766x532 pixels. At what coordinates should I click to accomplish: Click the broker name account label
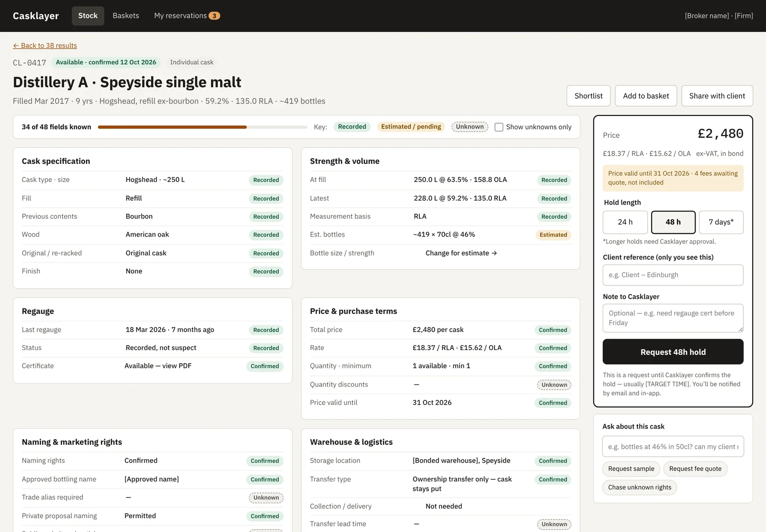coord(719,16)
